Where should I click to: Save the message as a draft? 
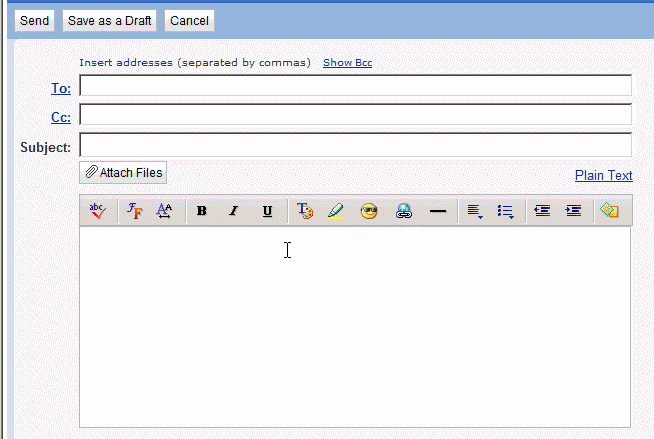(x=110, y=21)
